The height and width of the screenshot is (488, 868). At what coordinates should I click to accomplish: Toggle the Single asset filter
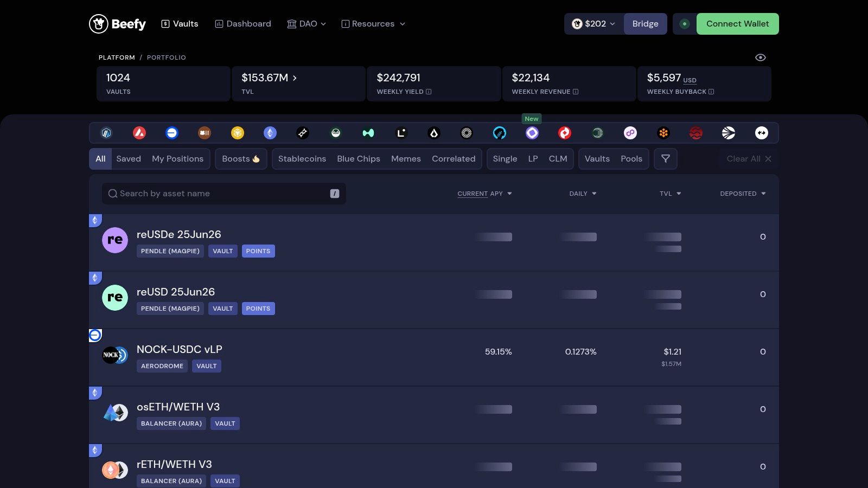505,159
